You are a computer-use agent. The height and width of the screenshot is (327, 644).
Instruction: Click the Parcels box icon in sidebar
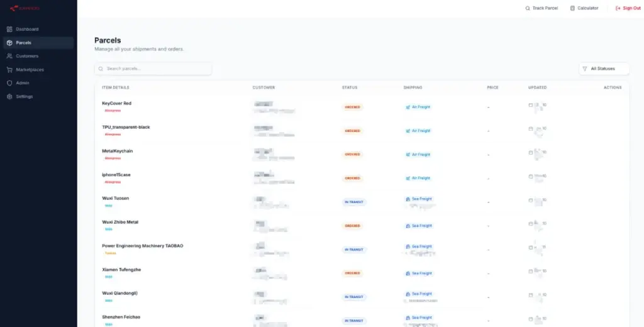(9, 43)
